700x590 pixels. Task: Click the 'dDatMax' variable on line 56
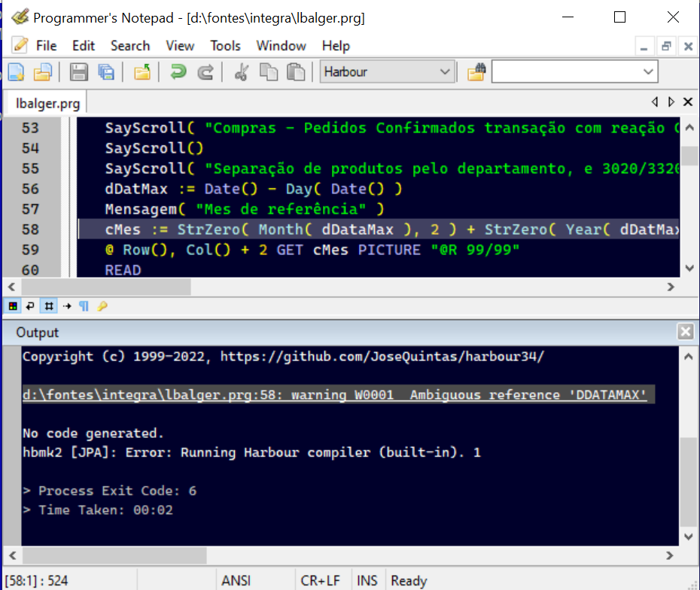coord(136,189)
